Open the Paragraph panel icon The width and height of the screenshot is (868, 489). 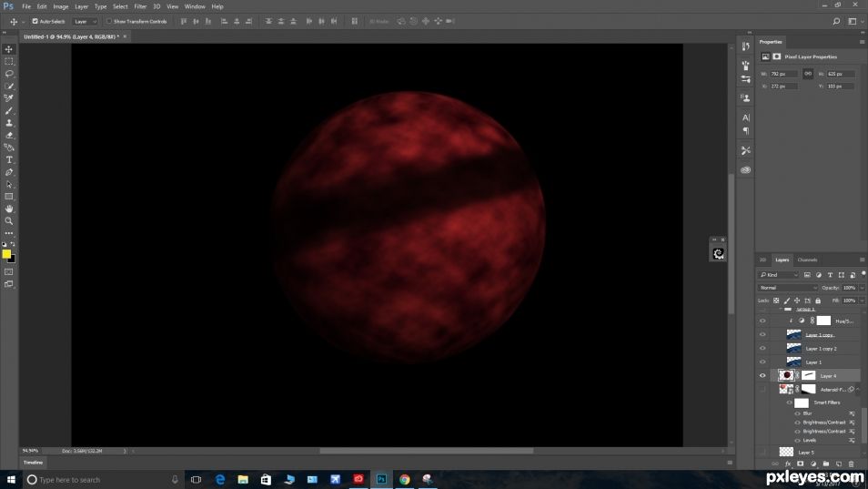point(746,131)
